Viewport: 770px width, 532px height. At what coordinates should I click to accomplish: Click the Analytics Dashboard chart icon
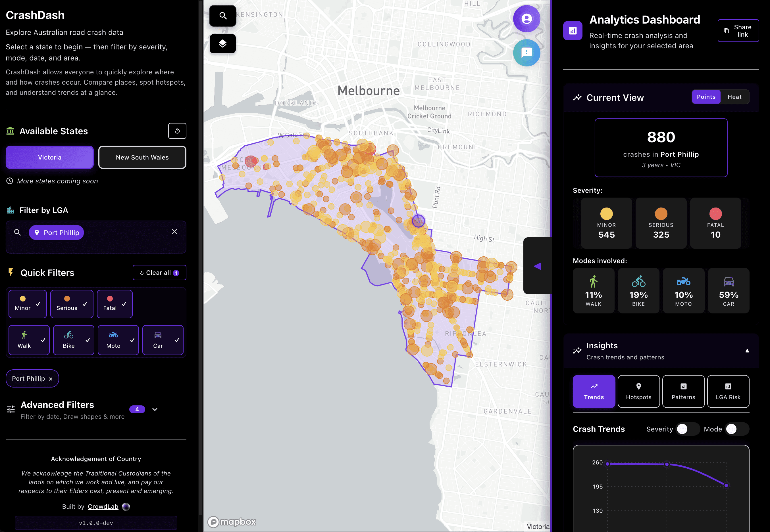(573, 31)
